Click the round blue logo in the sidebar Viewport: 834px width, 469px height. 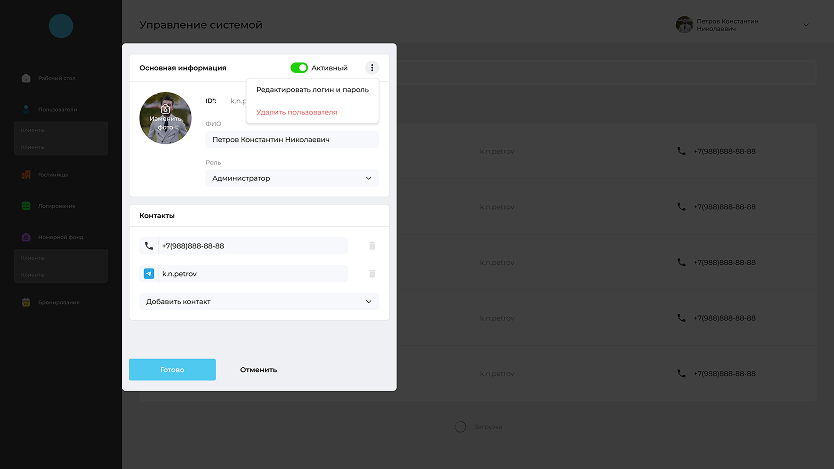tap(61, 26)
